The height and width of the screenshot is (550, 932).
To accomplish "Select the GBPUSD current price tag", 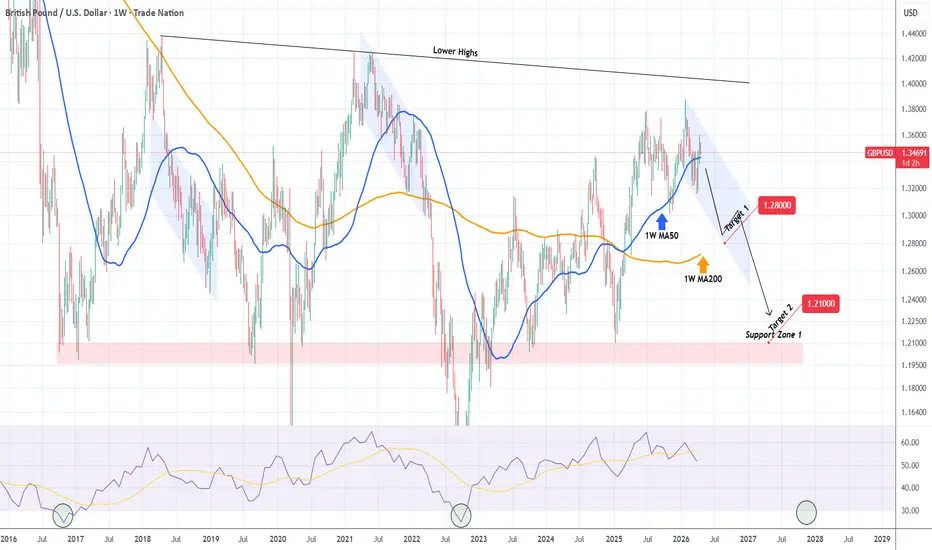I will pos(880,153).
